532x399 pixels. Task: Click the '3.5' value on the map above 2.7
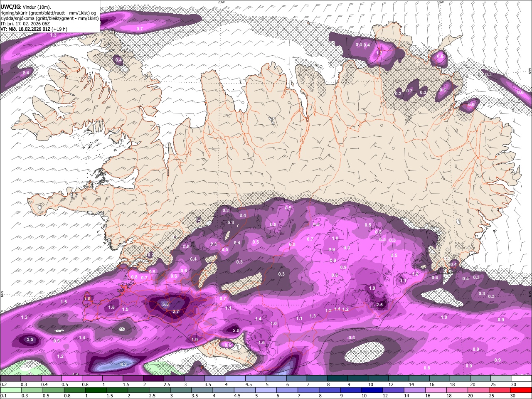pyautogui.click(x=165, y=304)
